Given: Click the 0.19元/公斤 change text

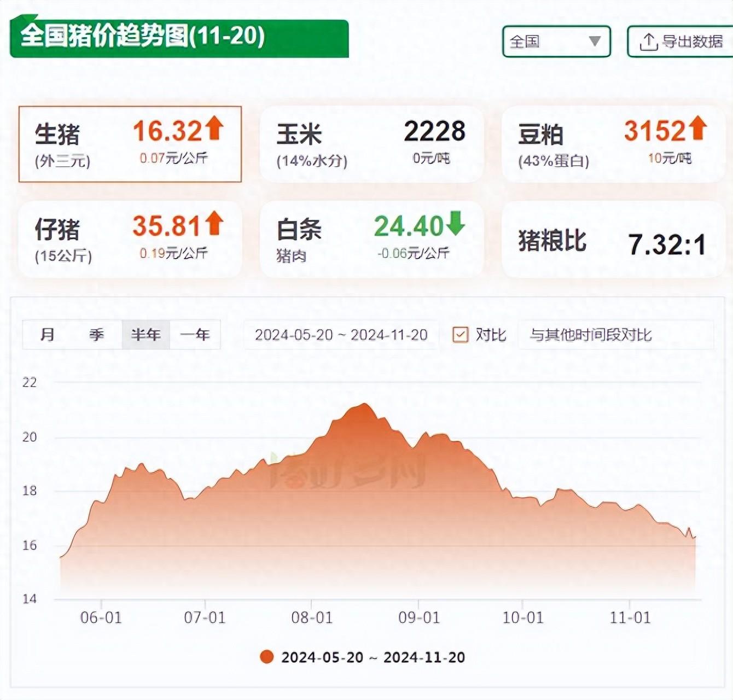Looking at the screenshot, I should (x=173, y=253).
